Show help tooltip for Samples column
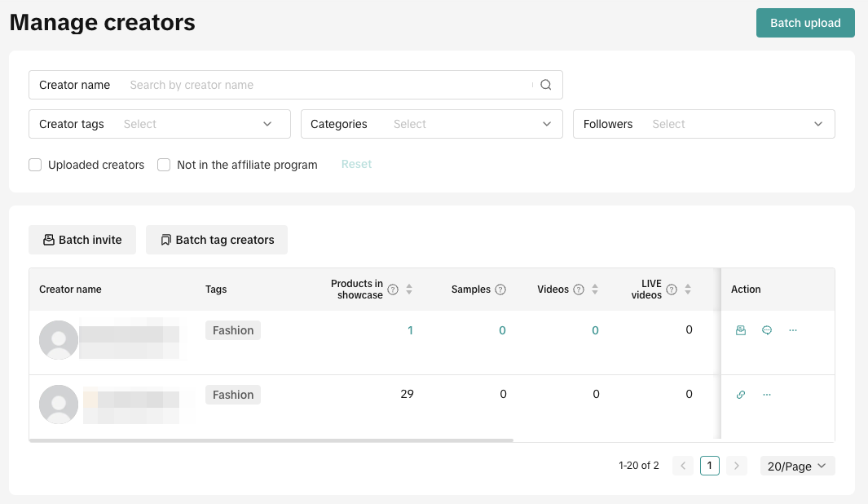 (500, 290)
